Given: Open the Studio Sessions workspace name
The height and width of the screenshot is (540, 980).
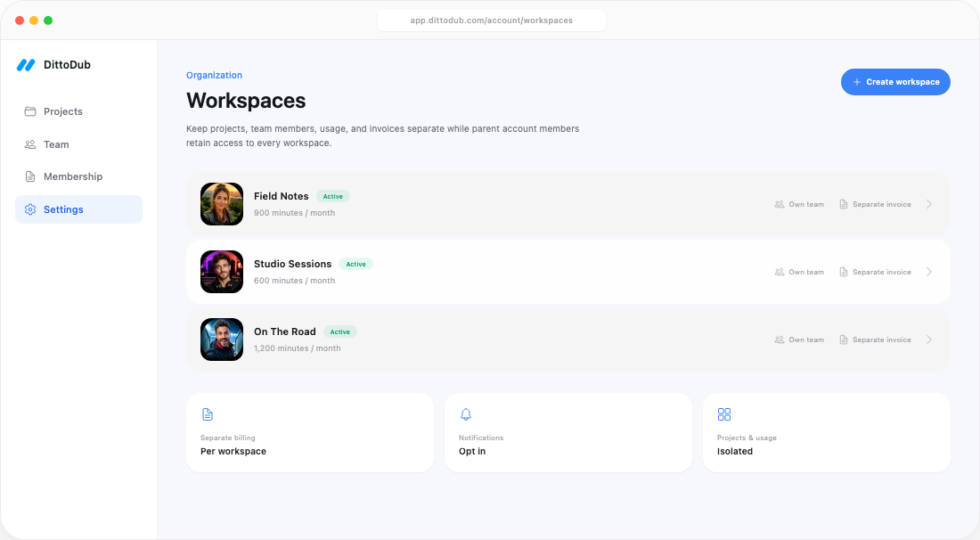Looking at the screenshot, I should [292, 264].
